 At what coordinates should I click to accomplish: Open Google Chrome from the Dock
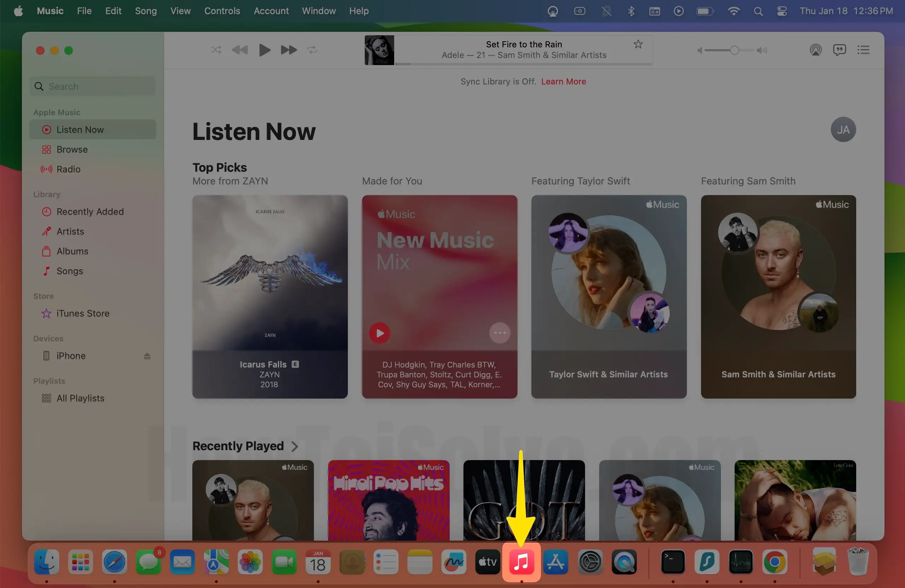[x=775, y=561]
